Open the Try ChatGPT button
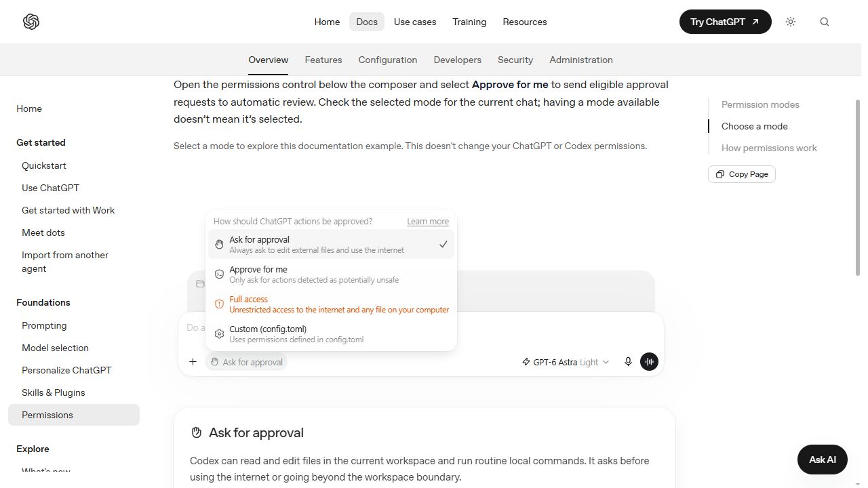The height and width of the screenshot is (488, 868). pyautogui.click(x=726, y=22)
